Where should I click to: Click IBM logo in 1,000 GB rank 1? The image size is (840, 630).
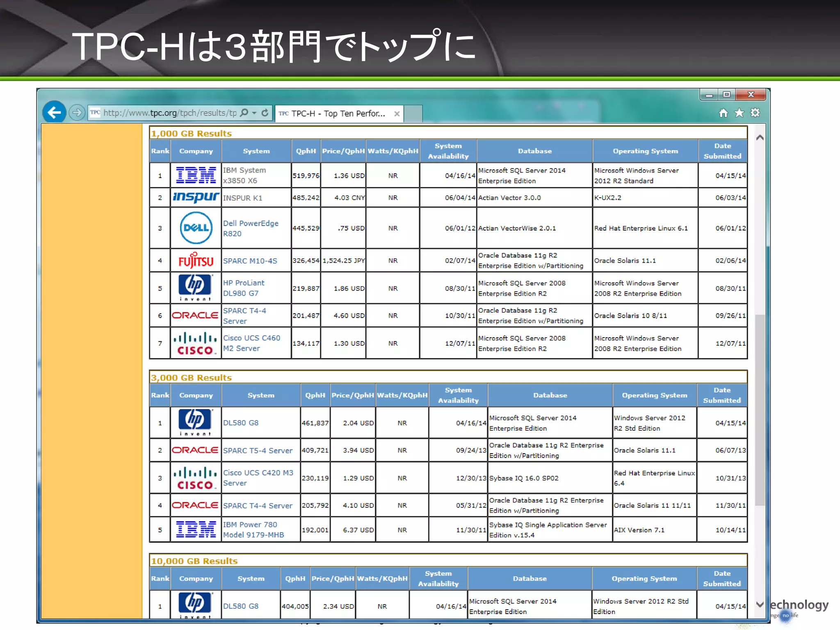(x=196, y=175)
